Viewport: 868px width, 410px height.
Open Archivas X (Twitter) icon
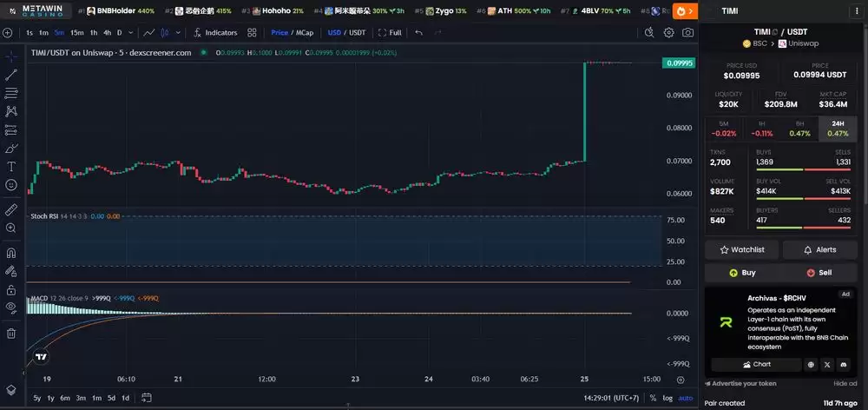pyautogui.click(x=827, y=365)
